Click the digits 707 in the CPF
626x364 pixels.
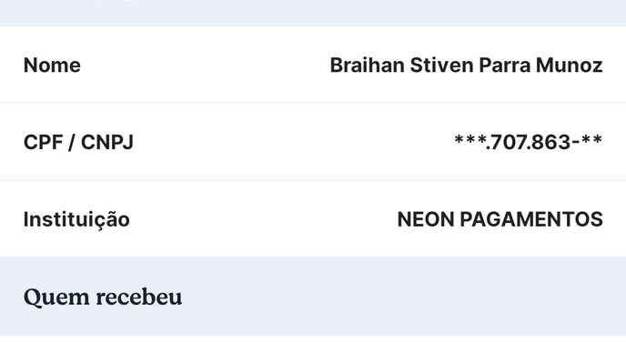(509, 142)
